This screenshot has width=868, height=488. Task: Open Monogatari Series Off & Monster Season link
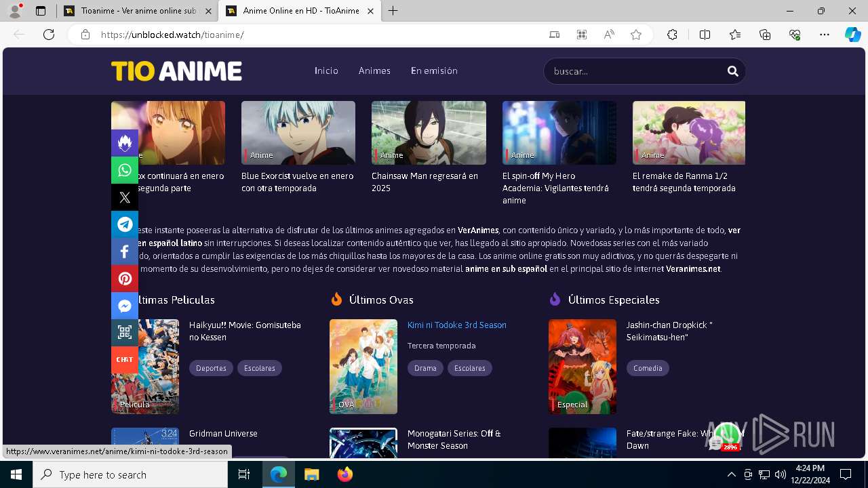pyautogui.click(x=454, y=439)
